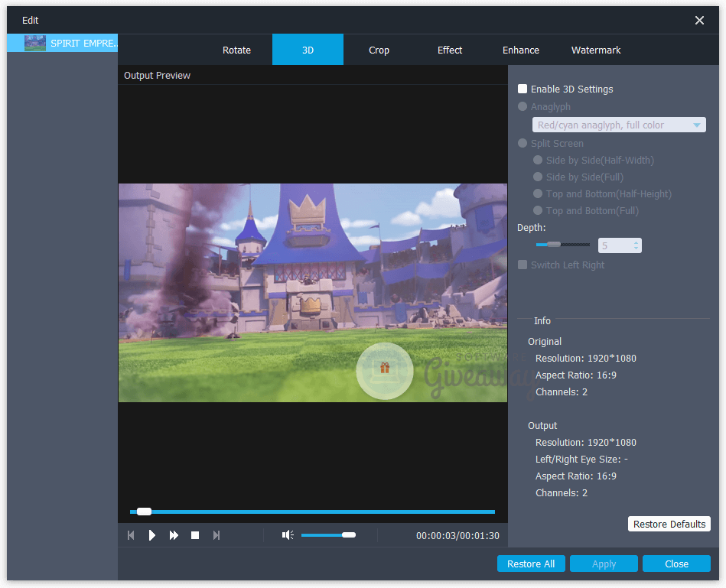Select the SPIRIT EMPRE video thumbnail
This screenshot has width=726, height=588.
pos(35,43)
